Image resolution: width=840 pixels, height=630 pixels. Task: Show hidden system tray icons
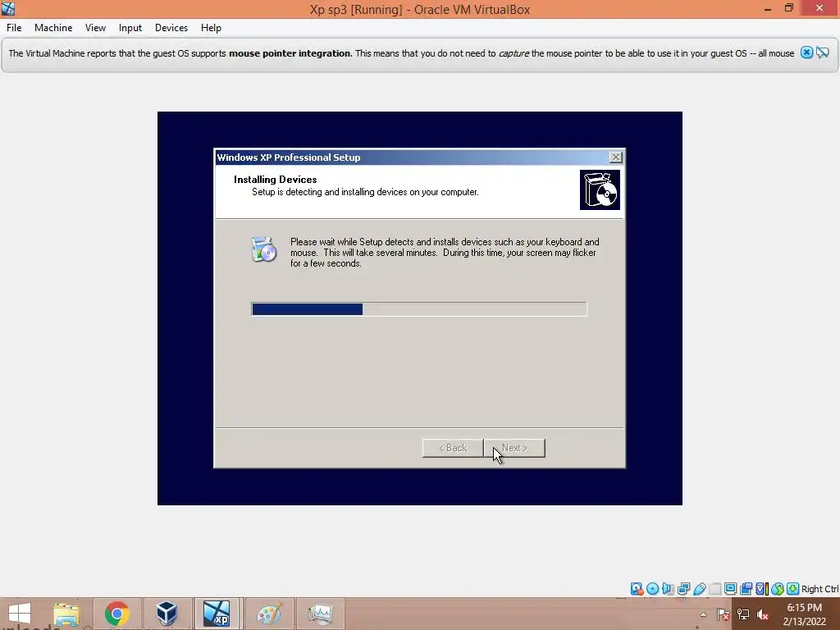pos(703,614)
